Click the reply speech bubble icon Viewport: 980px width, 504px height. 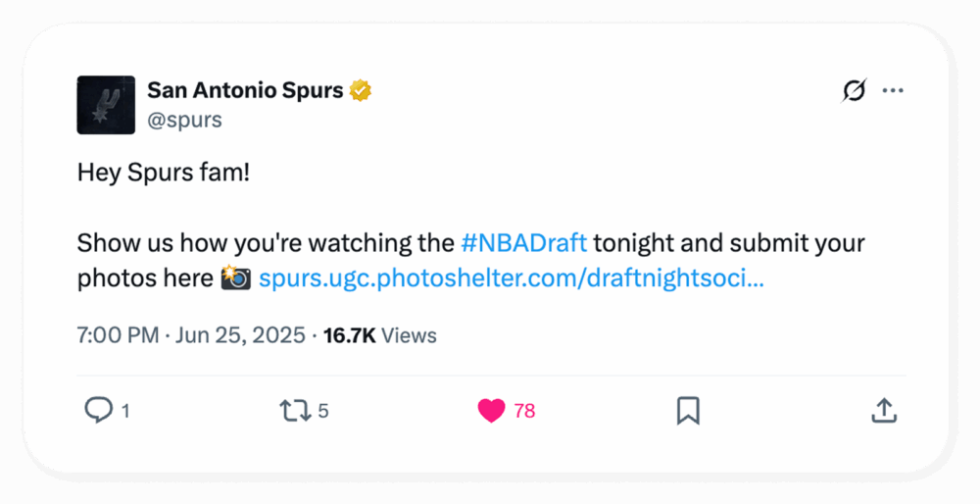pos(98,410)
